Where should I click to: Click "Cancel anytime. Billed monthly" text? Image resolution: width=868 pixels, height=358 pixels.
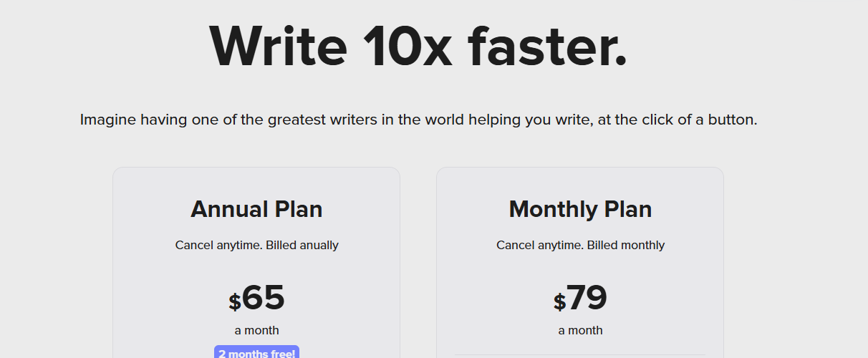(x=580, y=245)
